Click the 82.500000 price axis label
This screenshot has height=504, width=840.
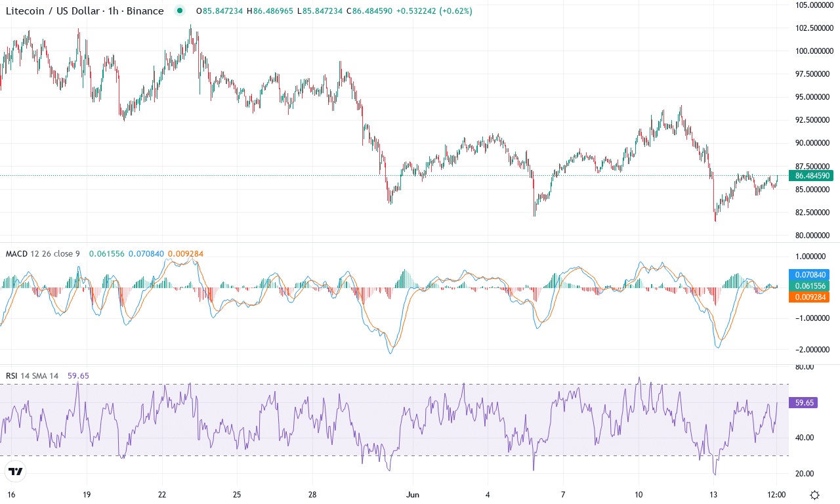(814, 212)
